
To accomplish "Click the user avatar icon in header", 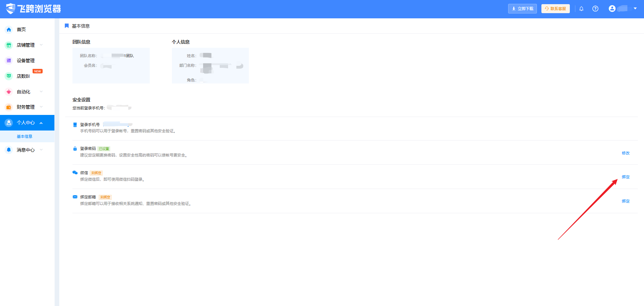I will pos(612,9).
